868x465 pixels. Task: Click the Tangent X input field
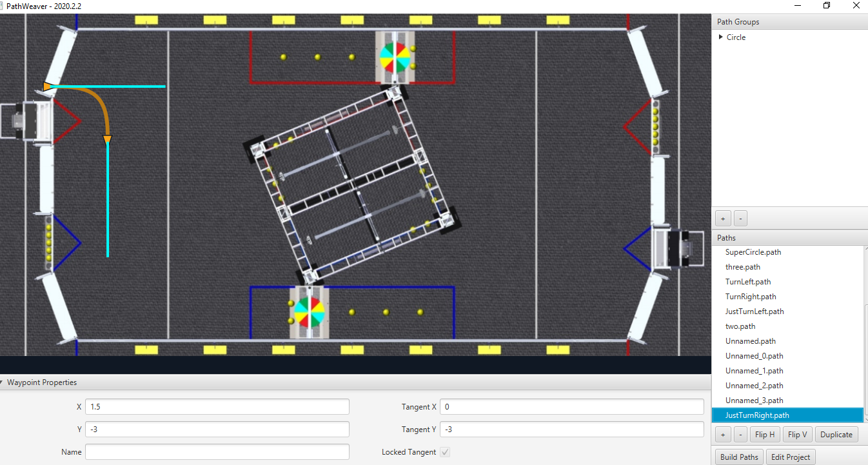point(572,407)
